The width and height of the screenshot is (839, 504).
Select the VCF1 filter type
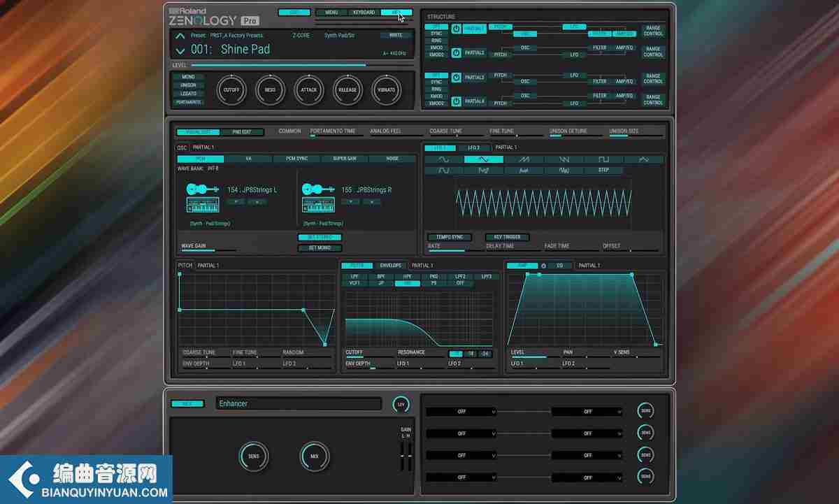(x=354, y=283)
